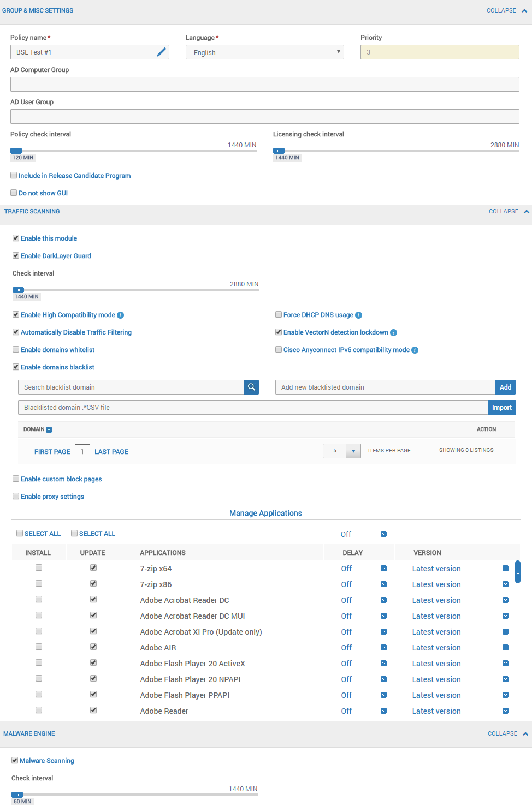The width and height of the screenshot is (532, 812).
Task: Click the search blacklist domain magnifier icon
Action: [251, 387]
